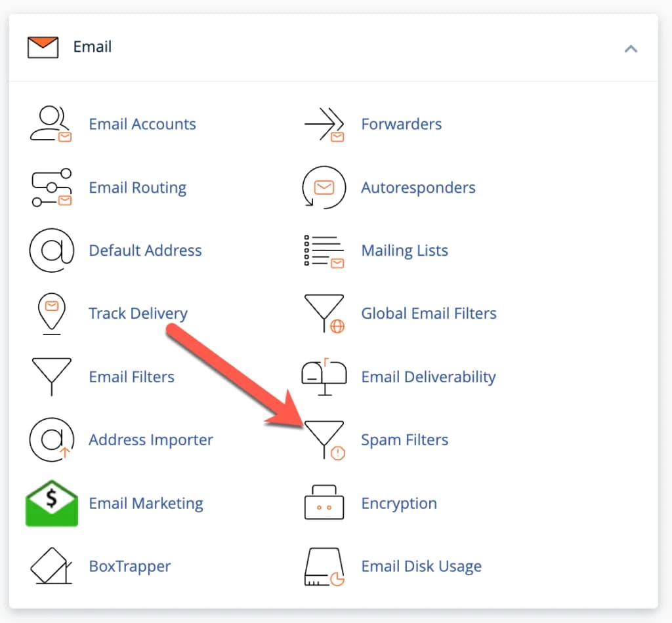Viewport: 672px width, 623px height.
Task: Open Email Disk Usage via its drive icon
Action: click(x=323, y=566)
